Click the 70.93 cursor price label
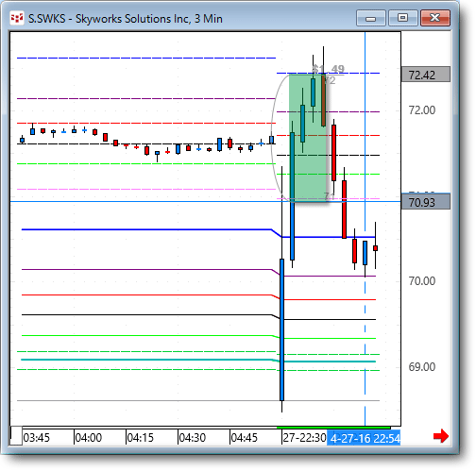476x471 pixels. (x=426, y=202)
